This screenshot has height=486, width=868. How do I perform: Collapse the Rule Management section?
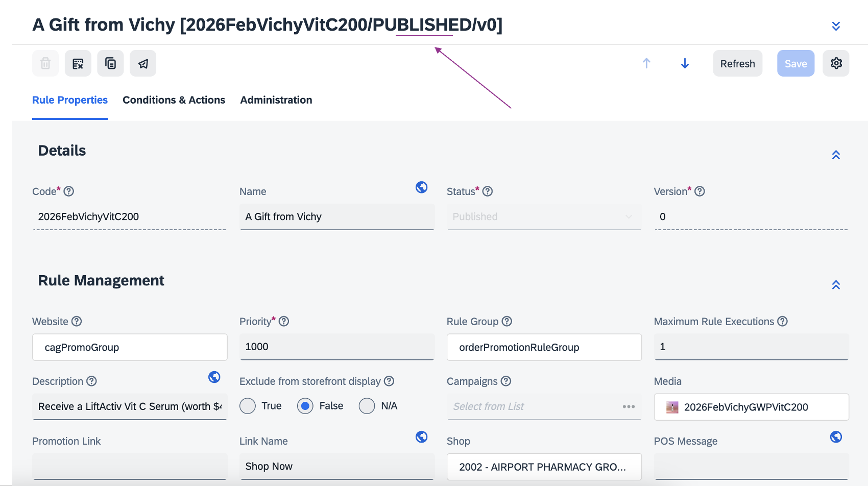[836, 285]
